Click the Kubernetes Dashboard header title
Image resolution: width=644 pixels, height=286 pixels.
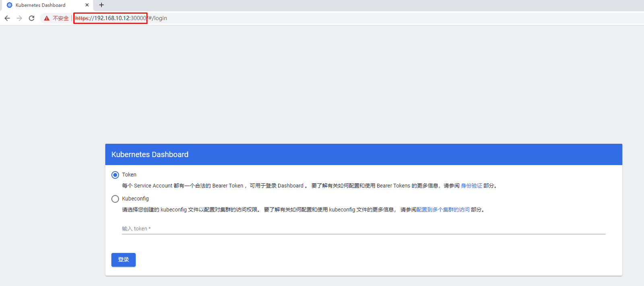tap(150, 155)
